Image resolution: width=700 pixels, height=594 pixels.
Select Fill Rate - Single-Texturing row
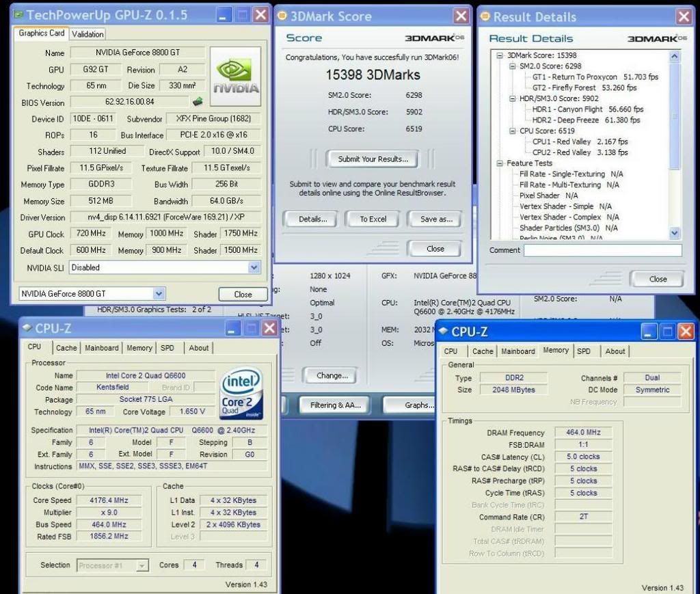(571, 174)
